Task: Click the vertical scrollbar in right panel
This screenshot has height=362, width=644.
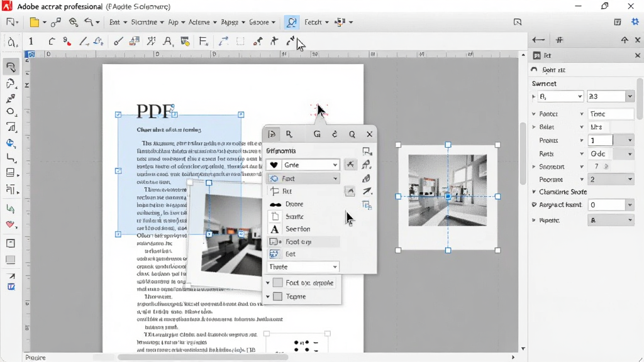Action: (640, 98)
